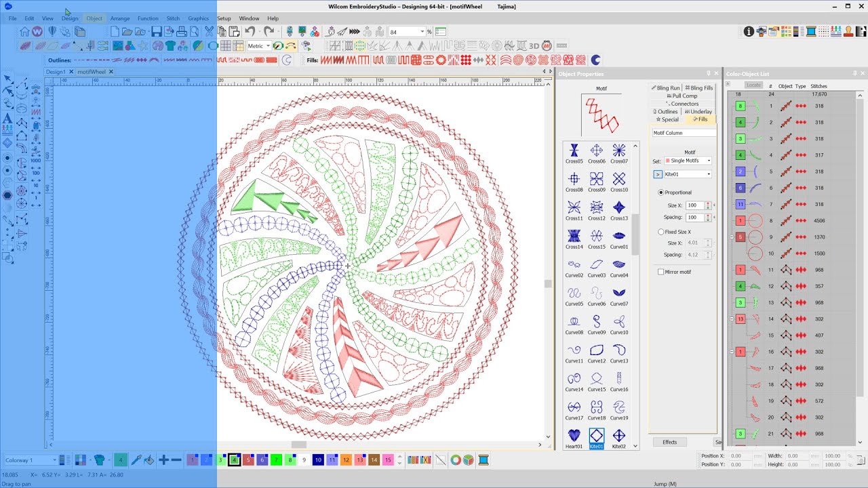The image size is (868, 488).
Task: Switch to the Underlay properties tab
Action: (x=698, y=112)
